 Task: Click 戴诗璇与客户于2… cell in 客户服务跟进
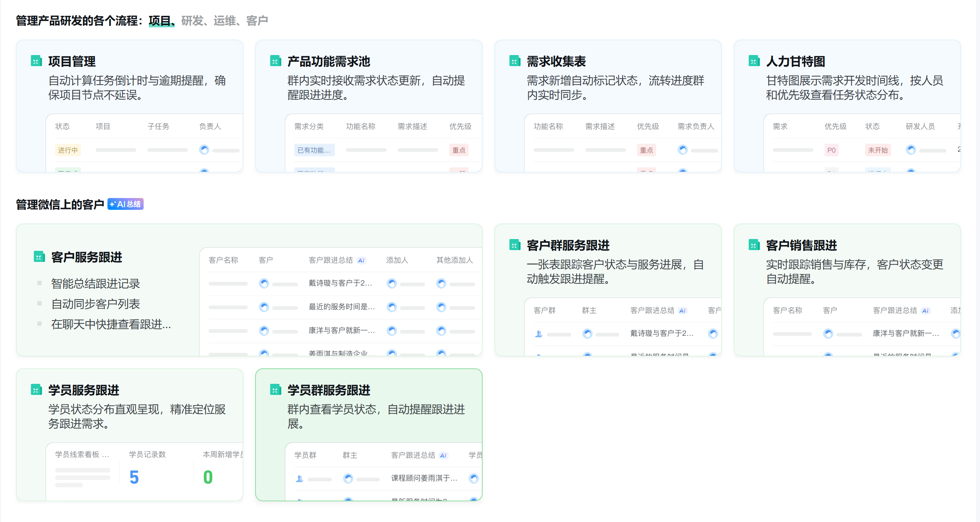340,283
